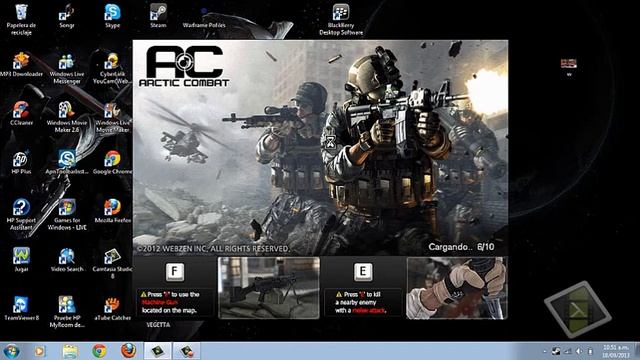Click the VEGETTA label on the desktop
The height and width of the screenshot is (360, 640).
pos(158,324)
